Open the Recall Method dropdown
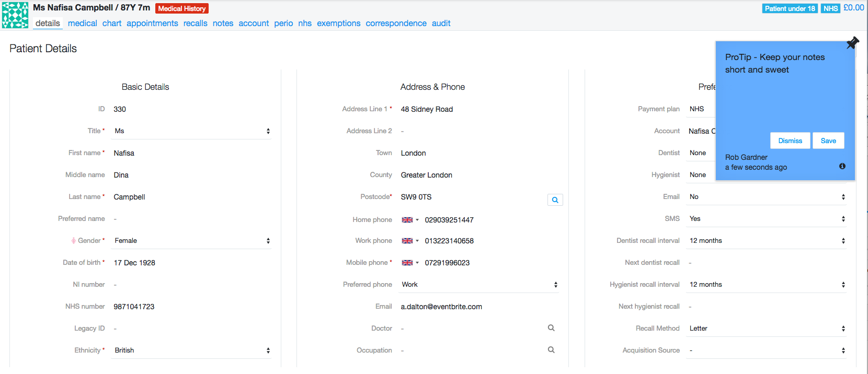This screenshot has height=374, width=868. click(x=767, y=329)
